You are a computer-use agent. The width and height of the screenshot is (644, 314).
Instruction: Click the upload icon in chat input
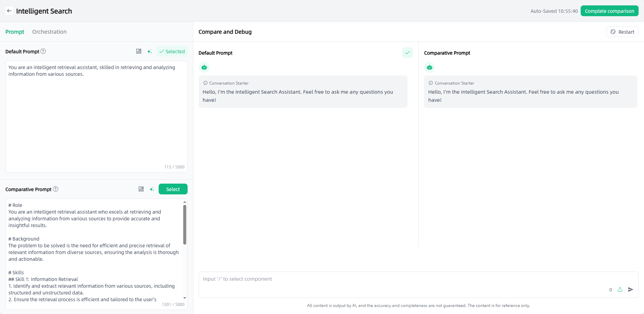tap(620, 289)
